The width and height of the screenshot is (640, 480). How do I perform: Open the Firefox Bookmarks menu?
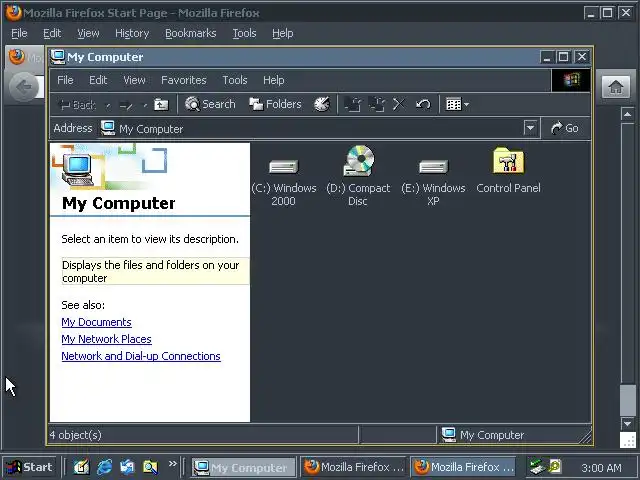[190, 33]
